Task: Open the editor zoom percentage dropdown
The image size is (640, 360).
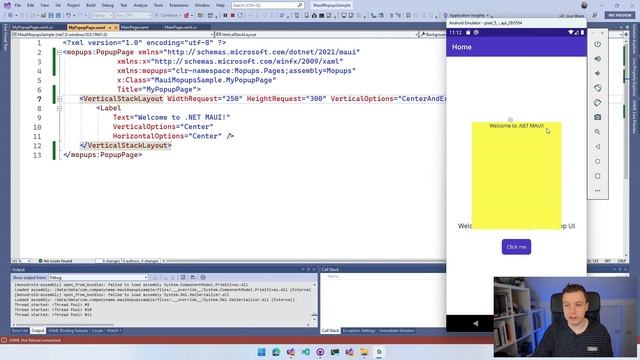Action: coord(21,261)
